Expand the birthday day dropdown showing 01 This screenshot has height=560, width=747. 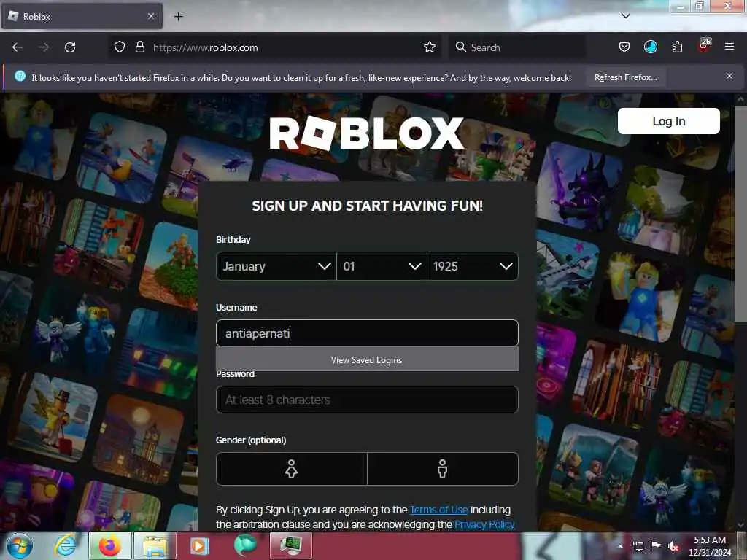tap(382, 266)
